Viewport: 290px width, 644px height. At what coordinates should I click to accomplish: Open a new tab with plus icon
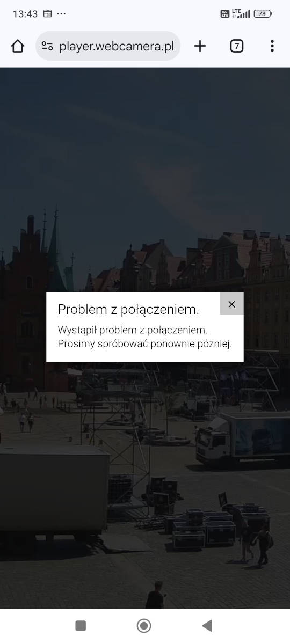coord(200,46)
